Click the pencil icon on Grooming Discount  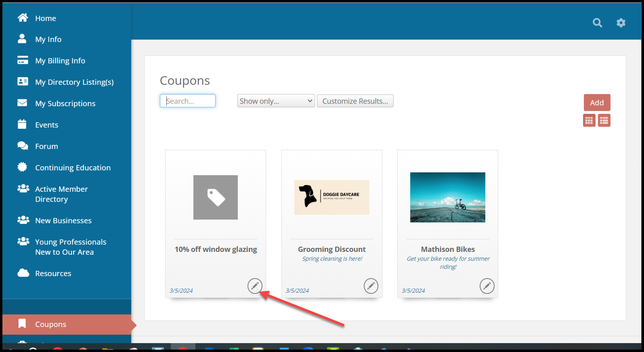[371, 286]
